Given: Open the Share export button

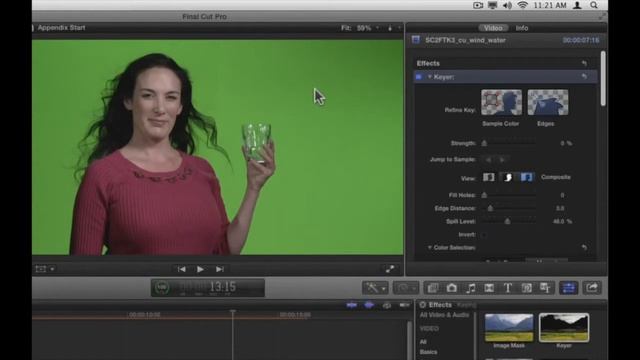Looking at the screenshot, I should point(592,288).
